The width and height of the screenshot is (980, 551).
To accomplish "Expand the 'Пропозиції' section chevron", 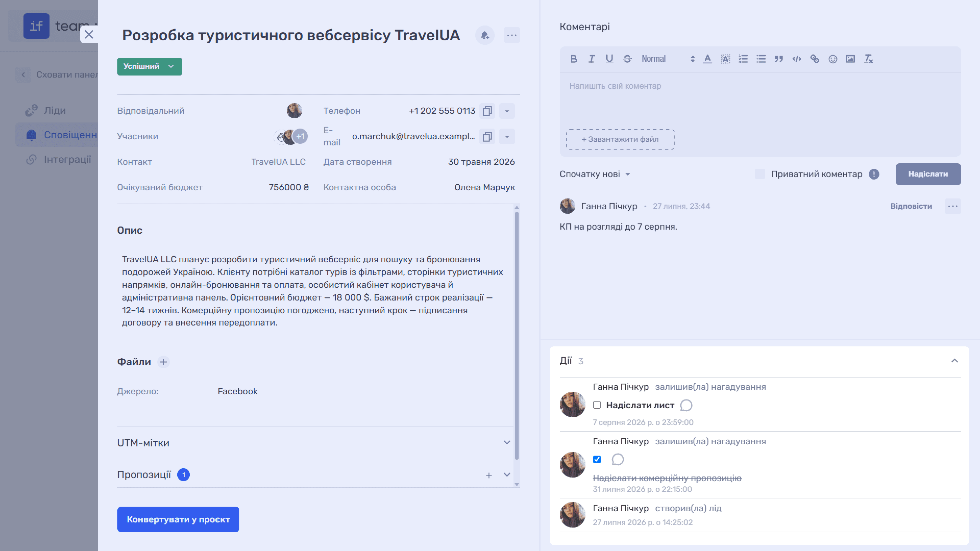I will tap(507, 475).
